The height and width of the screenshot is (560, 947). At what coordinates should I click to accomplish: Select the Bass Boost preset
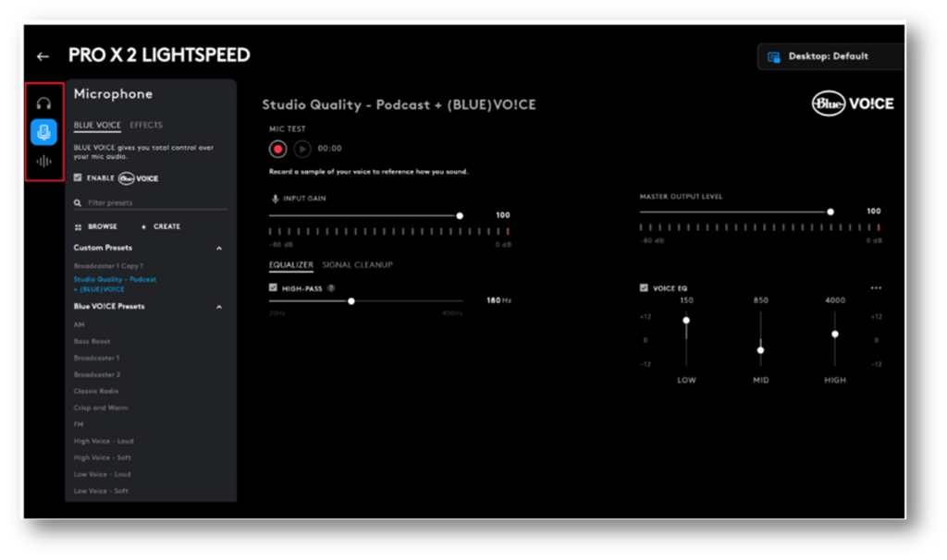[92, 342]
